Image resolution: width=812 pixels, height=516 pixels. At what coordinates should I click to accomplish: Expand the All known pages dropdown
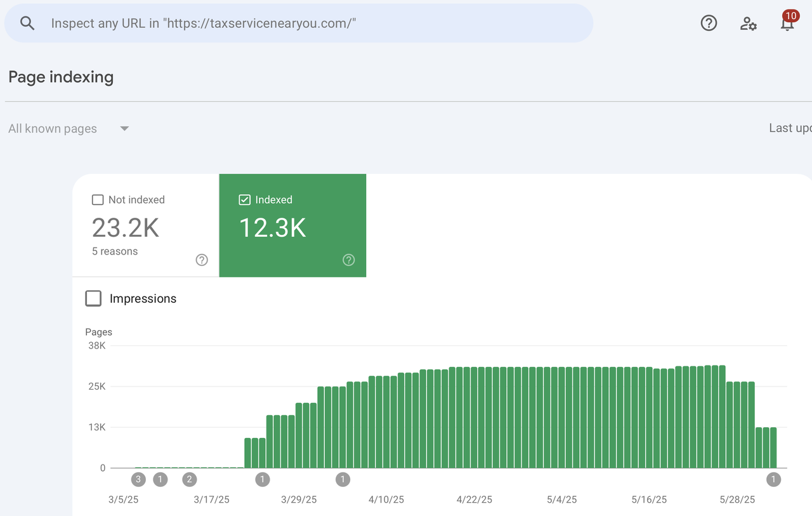click(x=69, y=129)
